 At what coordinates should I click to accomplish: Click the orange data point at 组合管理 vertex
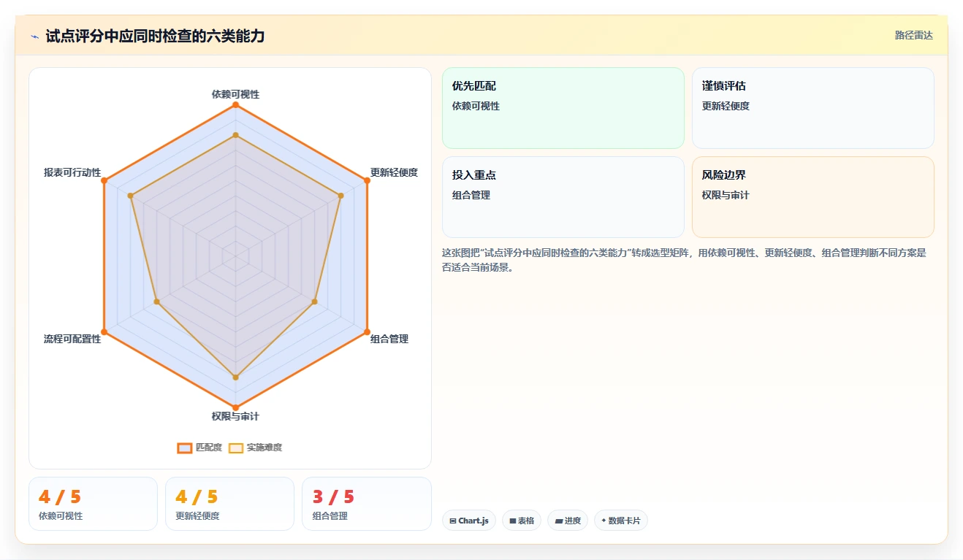pos(367,331)
